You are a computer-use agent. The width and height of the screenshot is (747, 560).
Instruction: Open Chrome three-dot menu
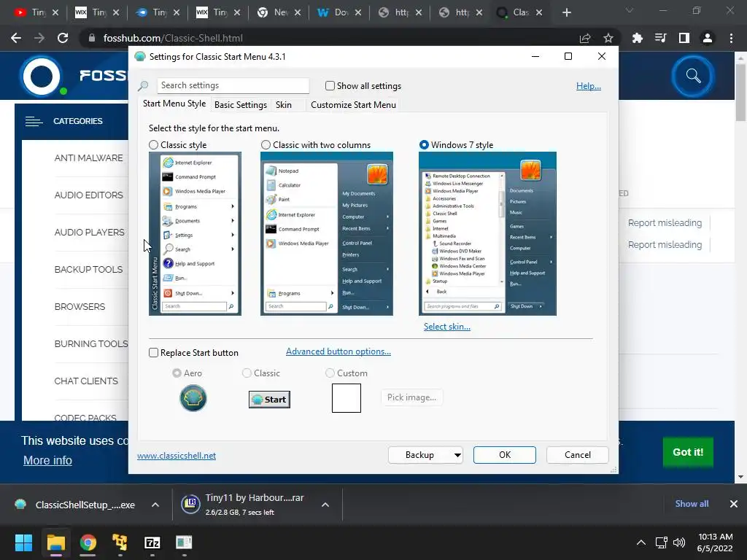pos(731,38)
